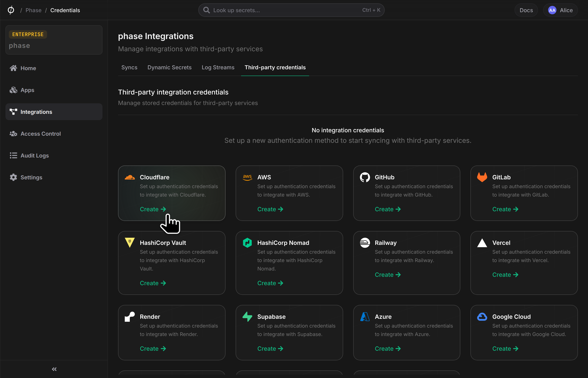Click the Supabase lightning bolt icon
This screenshot has width=588, height=378.
click(x=247, y=317)
